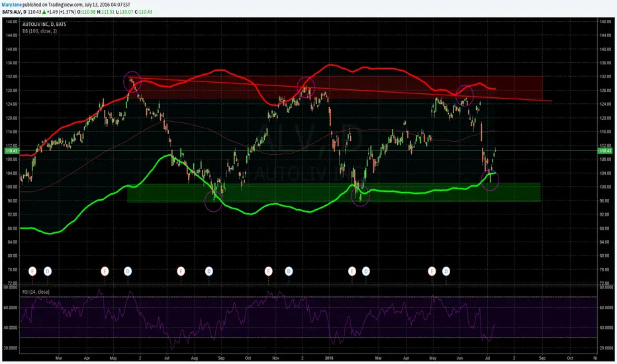Click the earliest earnings E marker

point(32,271)
